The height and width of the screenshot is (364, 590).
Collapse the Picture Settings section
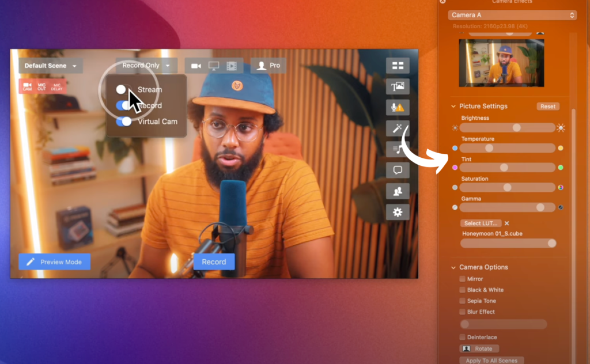tap(453, 107)
